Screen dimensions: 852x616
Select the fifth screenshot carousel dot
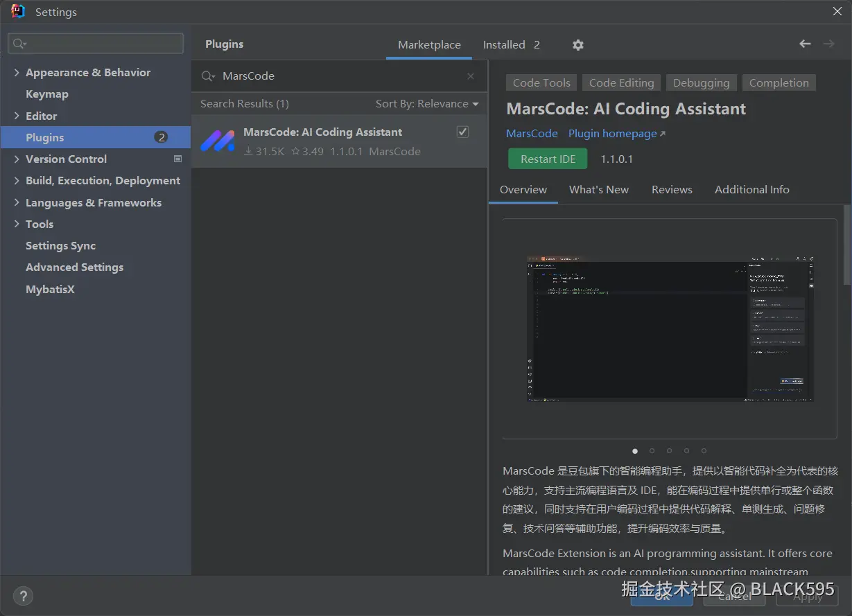pos(704,451)
